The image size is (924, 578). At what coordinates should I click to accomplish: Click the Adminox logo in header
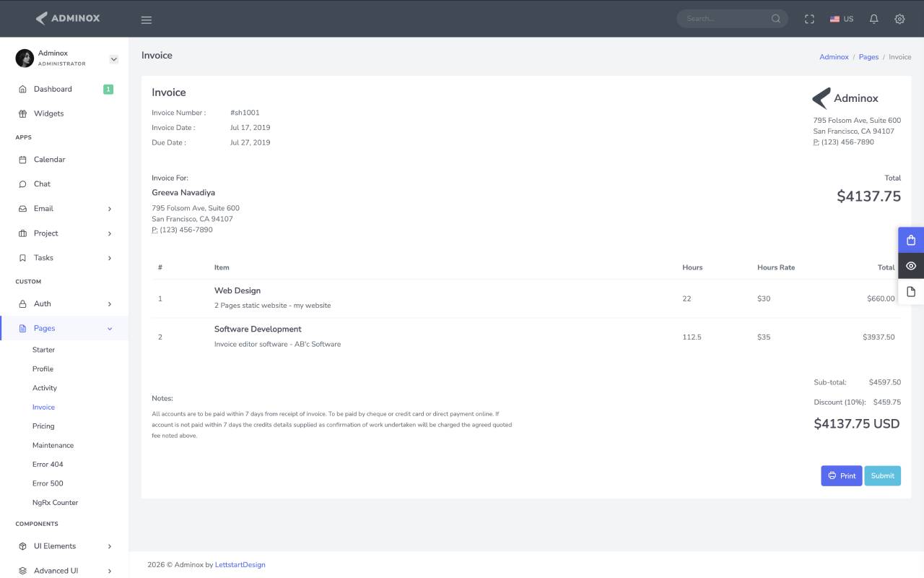pyautogui.click(x=68, y=18)
